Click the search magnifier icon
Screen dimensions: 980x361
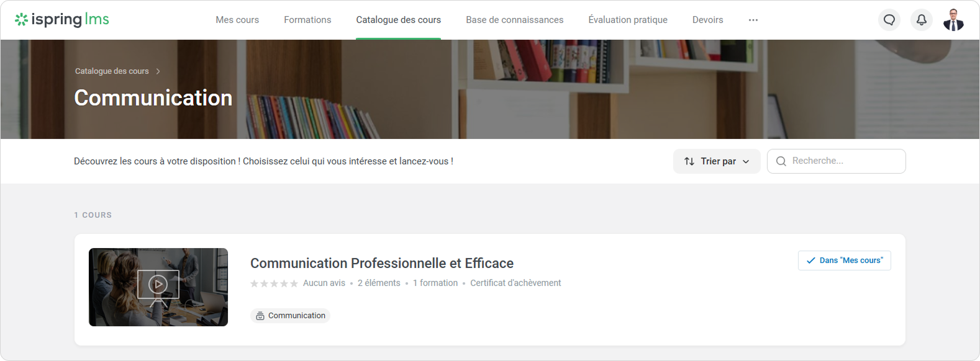(x=781, y=161)
